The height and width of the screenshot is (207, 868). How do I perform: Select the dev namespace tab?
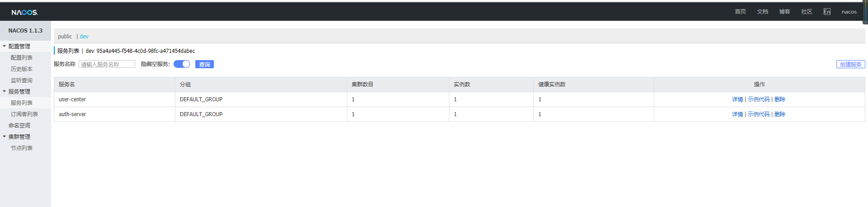tap(84, 37)
